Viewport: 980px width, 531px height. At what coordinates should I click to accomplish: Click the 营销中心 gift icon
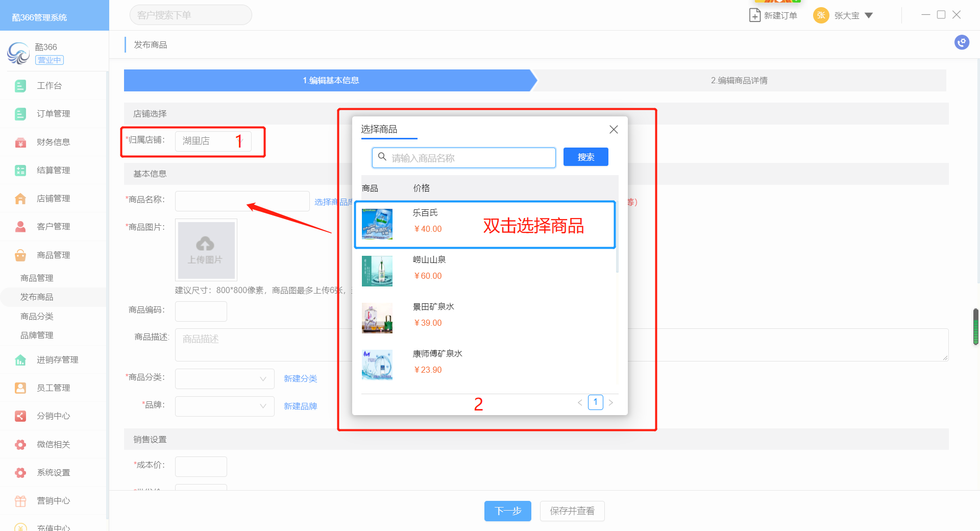point(20,501)
